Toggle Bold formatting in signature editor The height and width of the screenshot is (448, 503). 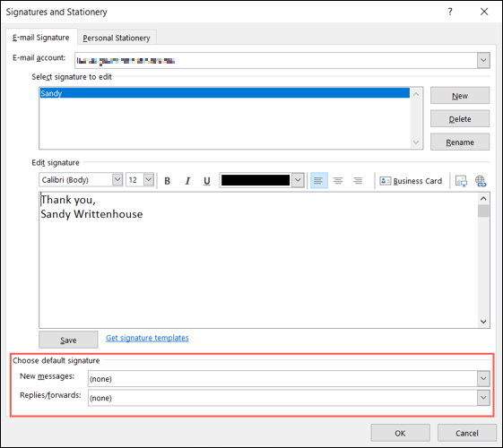tap(167, 181)
